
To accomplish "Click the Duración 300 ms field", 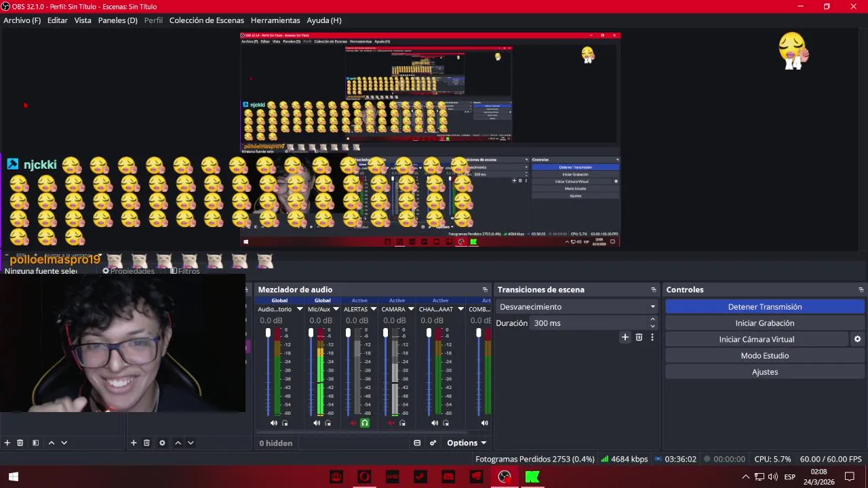I will (589, 323).
